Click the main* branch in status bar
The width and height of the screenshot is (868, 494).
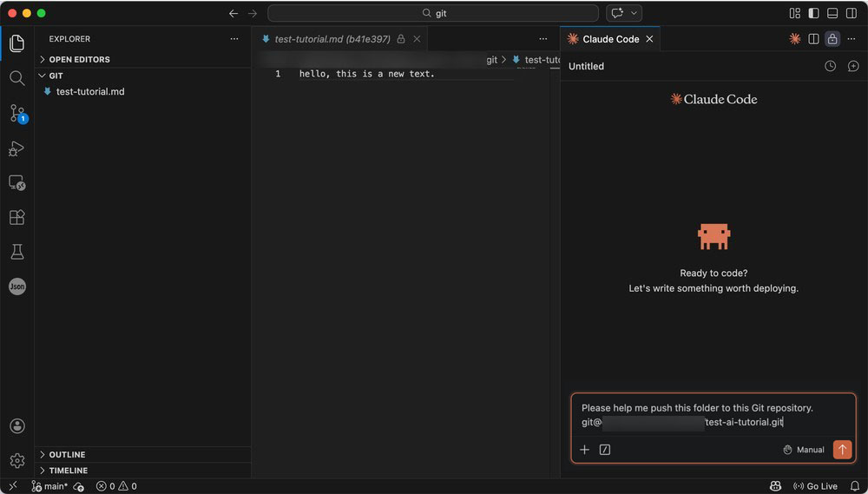point(49,486)
